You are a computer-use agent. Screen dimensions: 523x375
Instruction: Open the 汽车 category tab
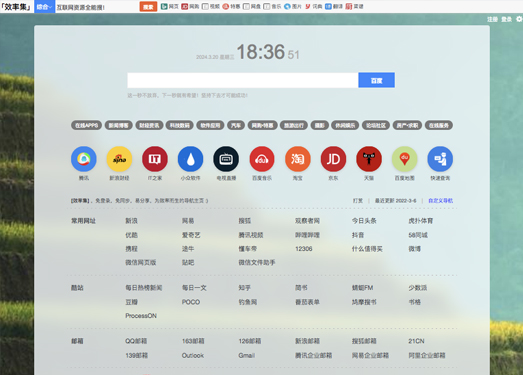(236, 125)
